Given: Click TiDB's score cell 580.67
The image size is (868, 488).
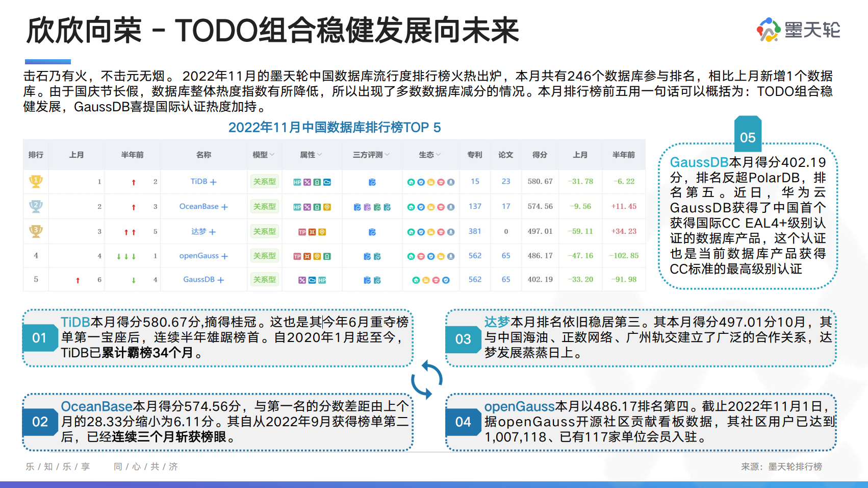Looking at the screenshot, I should (540, 181).
